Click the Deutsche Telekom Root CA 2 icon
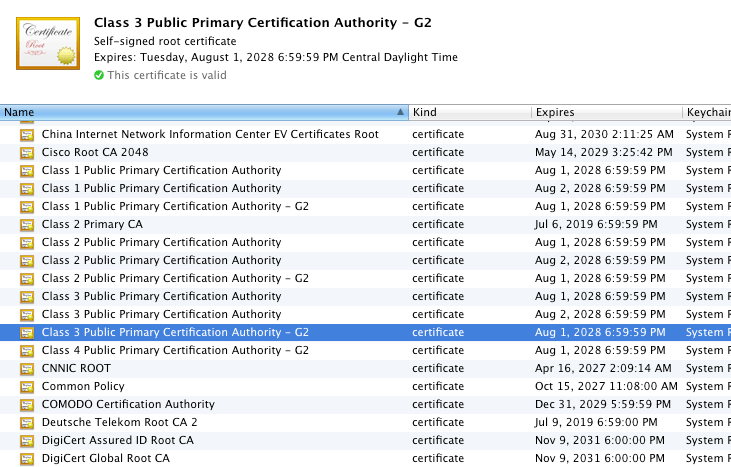 coord(27,423)
